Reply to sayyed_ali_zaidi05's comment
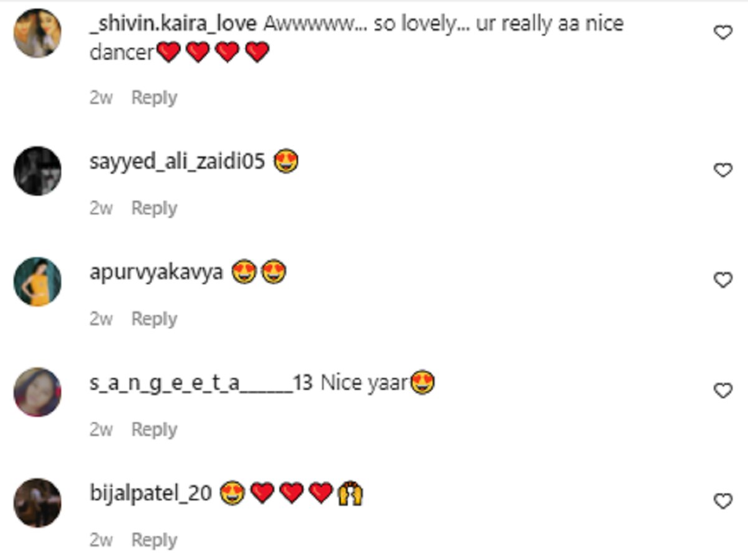This screenshot has width=748, height=560. click(x=154, y=208)
